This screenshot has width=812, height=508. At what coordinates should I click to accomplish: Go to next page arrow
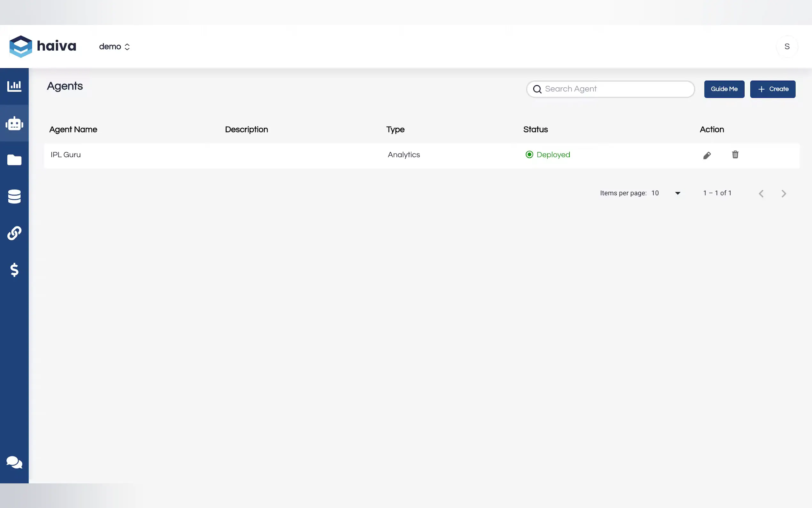click(x=784, y=194)
